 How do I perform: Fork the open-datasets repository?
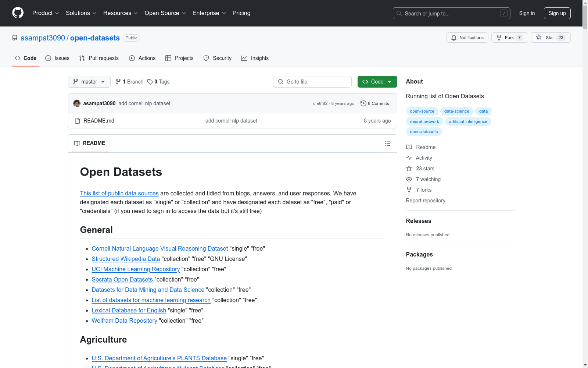[x=510, y=38]
